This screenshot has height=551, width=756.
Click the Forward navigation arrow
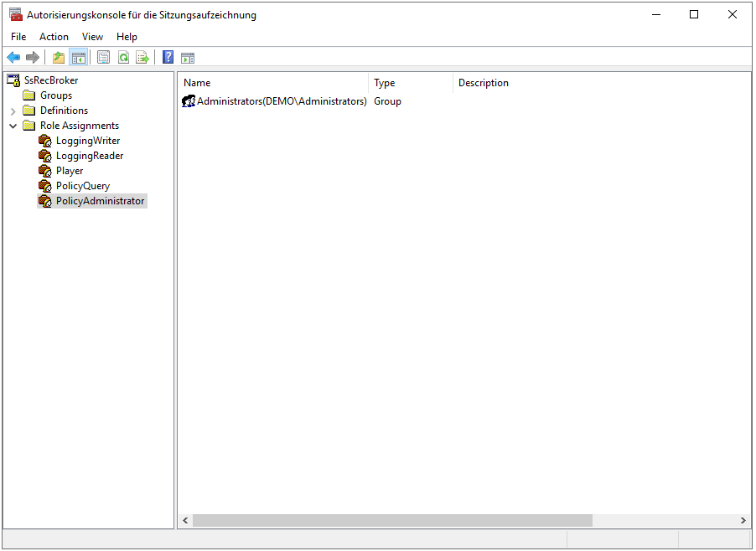point(32,57)
